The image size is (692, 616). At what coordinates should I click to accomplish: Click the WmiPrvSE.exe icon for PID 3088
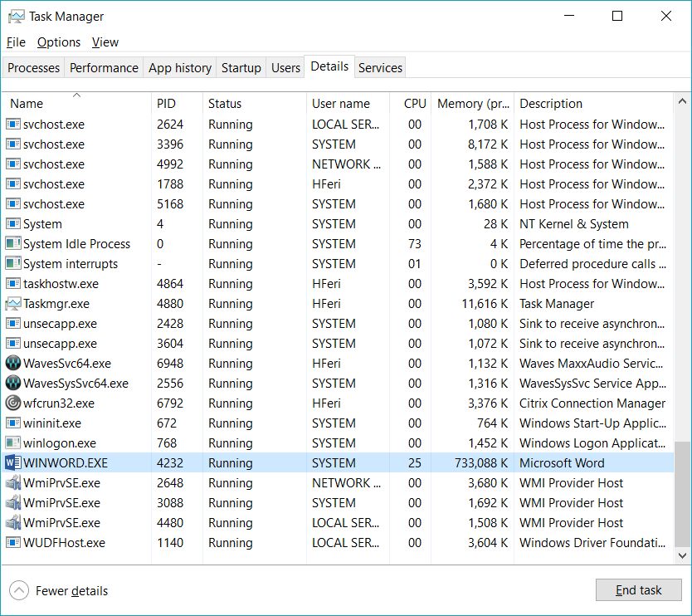point(12,502)
